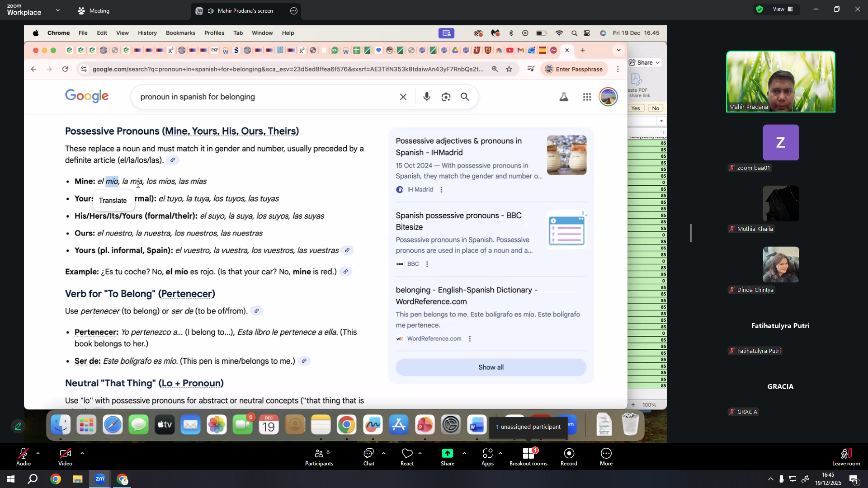Open the Chrome tab search dropdown

pos(619,50)
